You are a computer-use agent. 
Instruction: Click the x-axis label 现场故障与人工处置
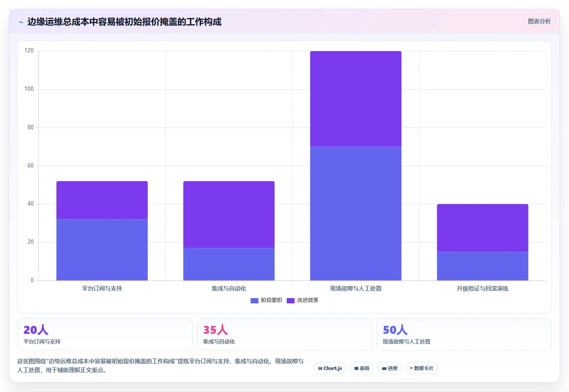coord(356,289)
